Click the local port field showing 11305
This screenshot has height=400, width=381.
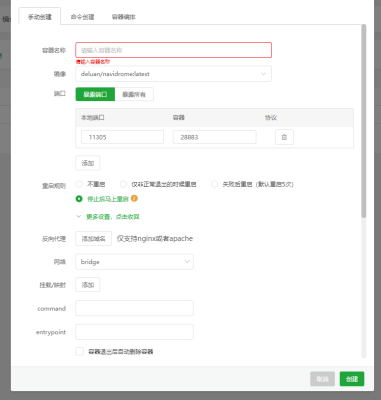(x=122, y=137)
